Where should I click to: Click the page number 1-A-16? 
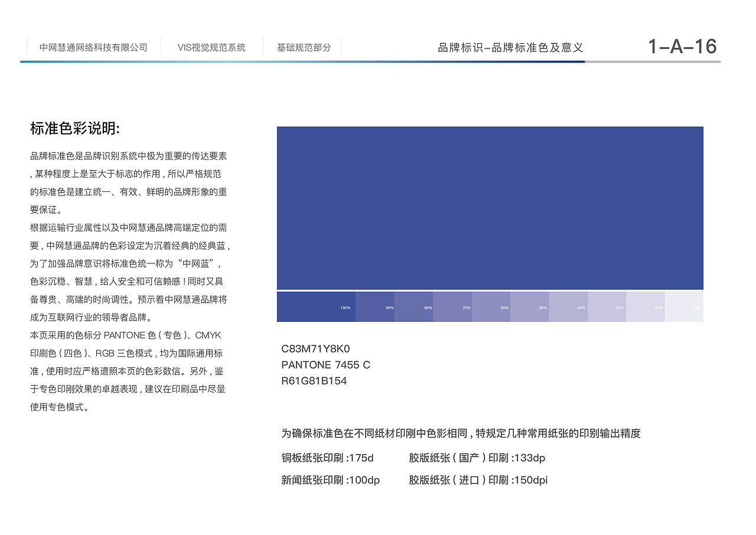[x=682, y=46]
